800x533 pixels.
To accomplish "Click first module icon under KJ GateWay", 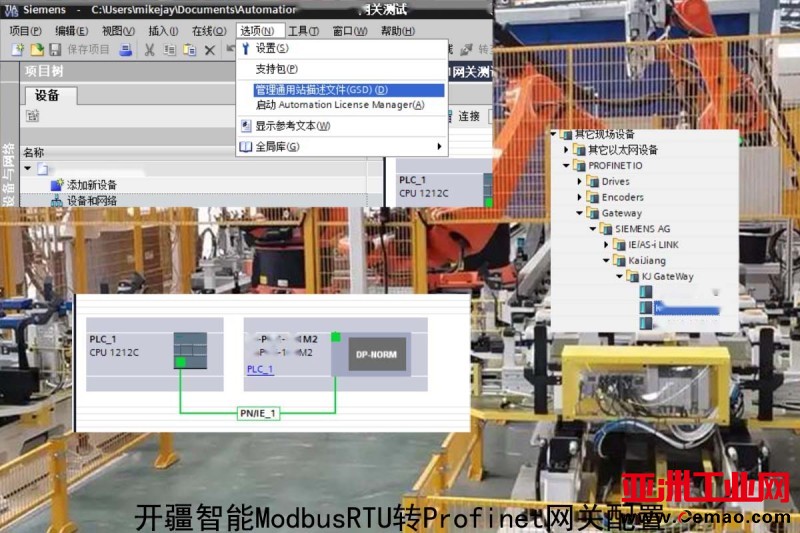I will (x=646, y=292).
